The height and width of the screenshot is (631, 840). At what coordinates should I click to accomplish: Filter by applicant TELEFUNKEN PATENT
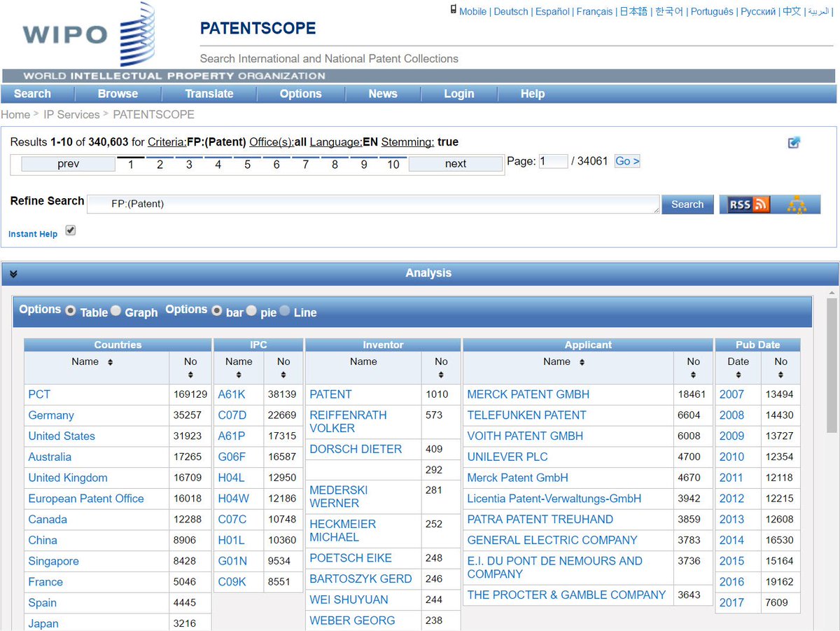pos(526,415)
